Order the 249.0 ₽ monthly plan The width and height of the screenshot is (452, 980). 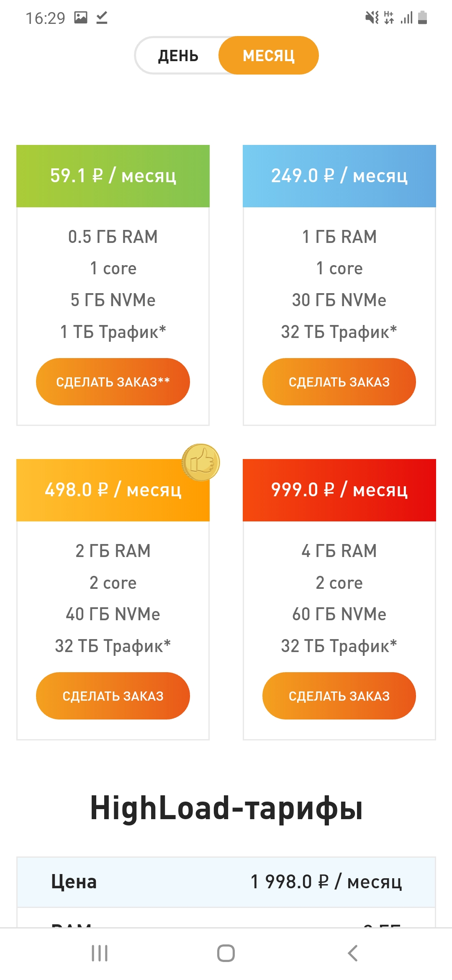pos(339,382)
